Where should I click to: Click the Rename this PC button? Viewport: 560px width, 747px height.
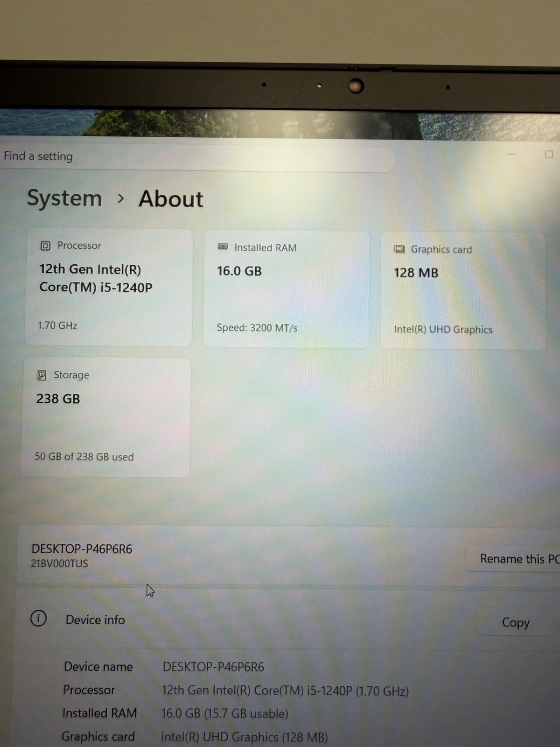[x=513, y=558]
